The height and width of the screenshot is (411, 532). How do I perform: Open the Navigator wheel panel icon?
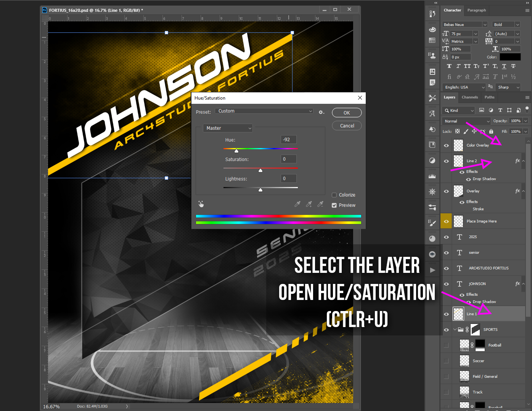(x=432, y=192)
